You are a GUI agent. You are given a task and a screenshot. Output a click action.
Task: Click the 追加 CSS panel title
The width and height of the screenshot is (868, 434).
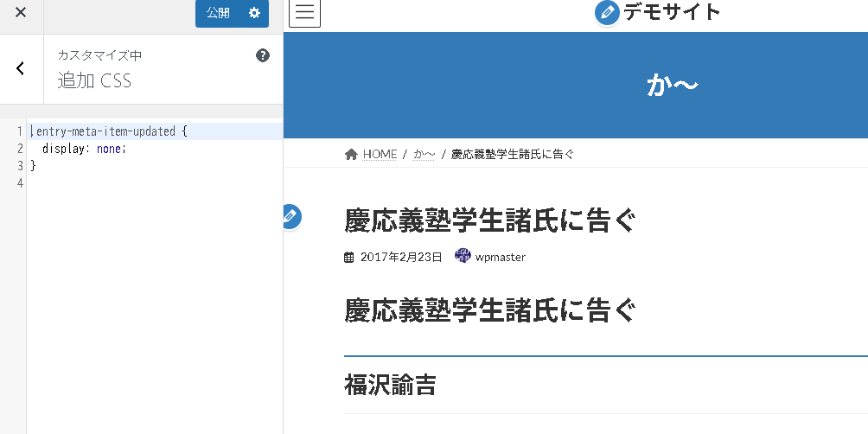pyautogui.click(x=94, y=80)
